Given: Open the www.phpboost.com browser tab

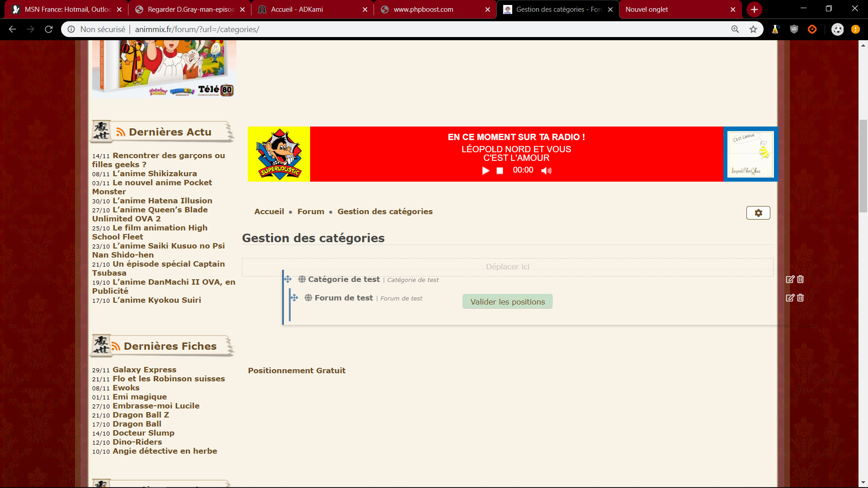Looking at the screenshot, I should pyautogui.click(x=423, y=9).
